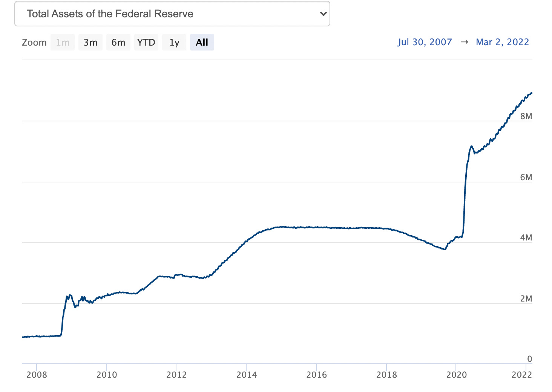
Task: Open the start date 'Jul 30, 2007'
Action: pyautogui.click(x=425, y=42)
